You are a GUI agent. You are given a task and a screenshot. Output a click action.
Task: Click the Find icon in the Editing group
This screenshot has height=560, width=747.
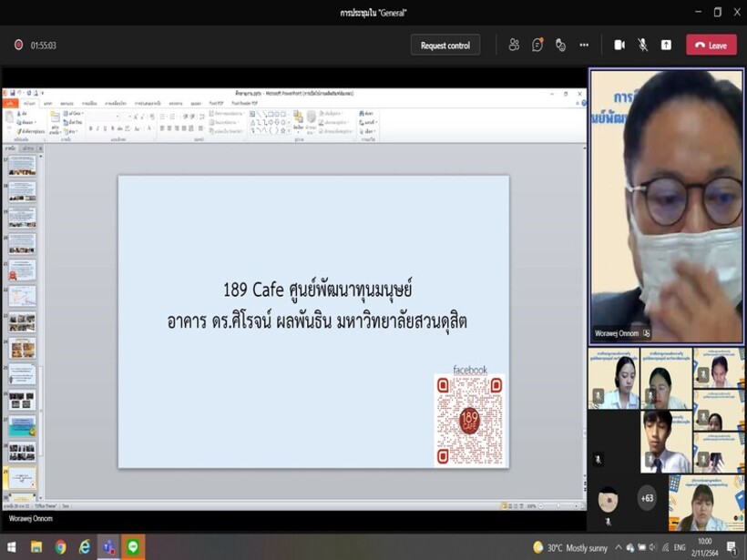362,113
